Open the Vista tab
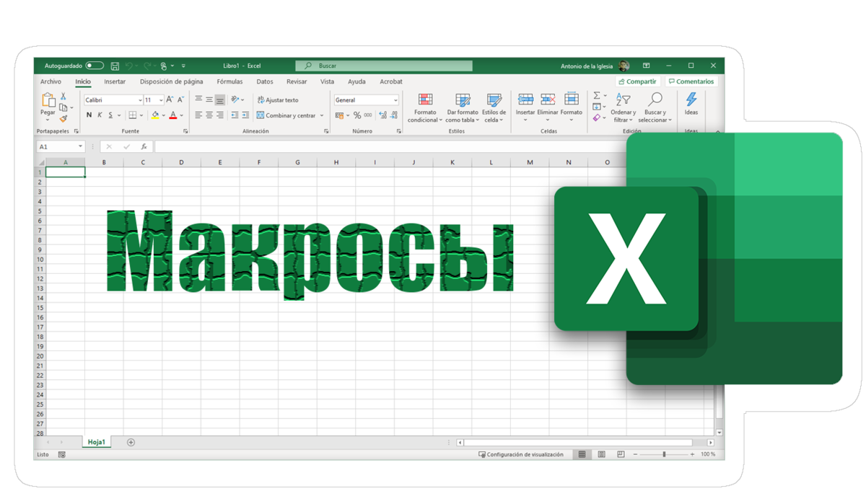Image resolution: width=866 pixels, height=504 pixels. point(327,81)
